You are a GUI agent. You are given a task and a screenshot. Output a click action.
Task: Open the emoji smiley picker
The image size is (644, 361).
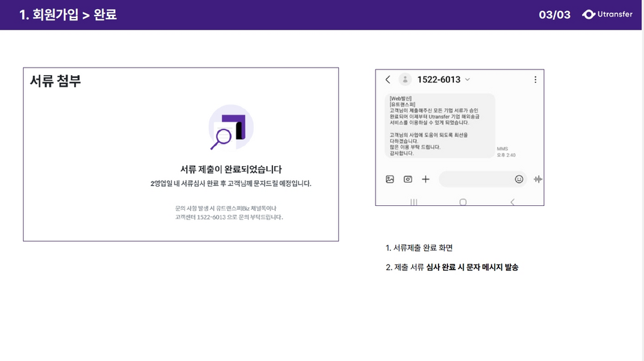pos(519,180)
